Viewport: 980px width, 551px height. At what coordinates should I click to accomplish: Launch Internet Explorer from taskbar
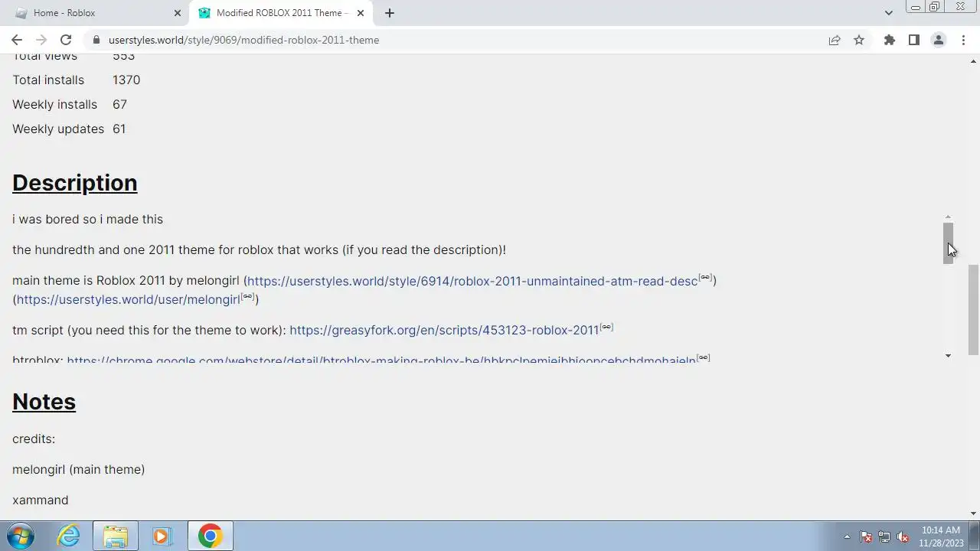click(x=69, y=536)
